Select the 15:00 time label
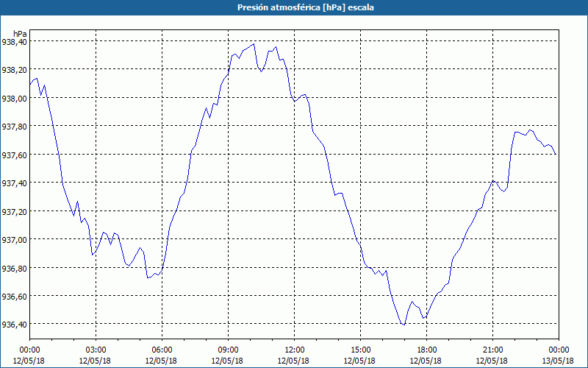 pyautogui.click(x=360, y=350)
